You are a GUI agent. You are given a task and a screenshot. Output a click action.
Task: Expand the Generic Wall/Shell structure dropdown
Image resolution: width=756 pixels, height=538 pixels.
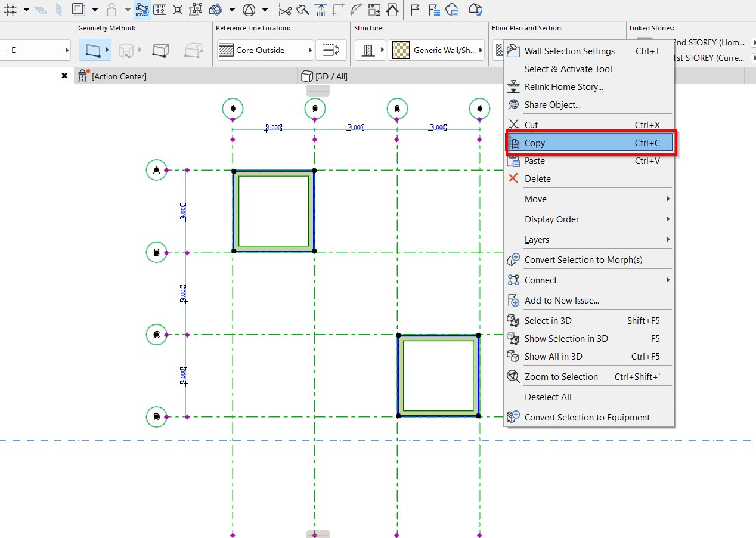click(x=444, y=51)
